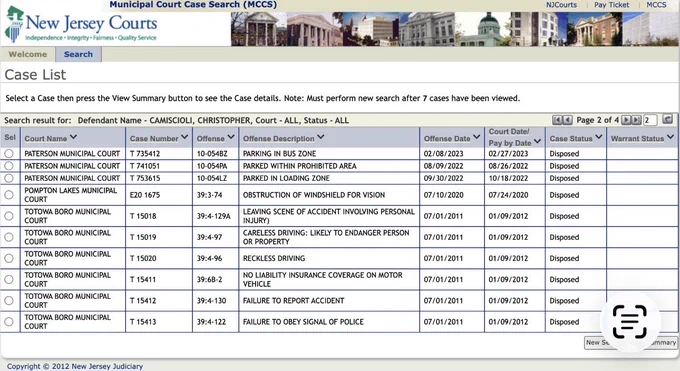Click the go-to-page icon beside page box
This screenshot has height=371, width=680.
[x=667, y=119]
